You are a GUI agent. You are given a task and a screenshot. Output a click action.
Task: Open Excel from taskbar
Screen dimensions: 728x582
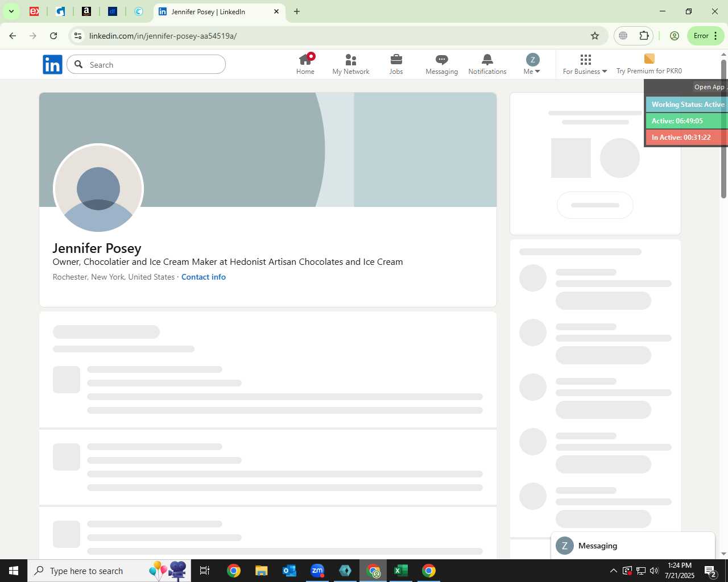pos(401,571)
